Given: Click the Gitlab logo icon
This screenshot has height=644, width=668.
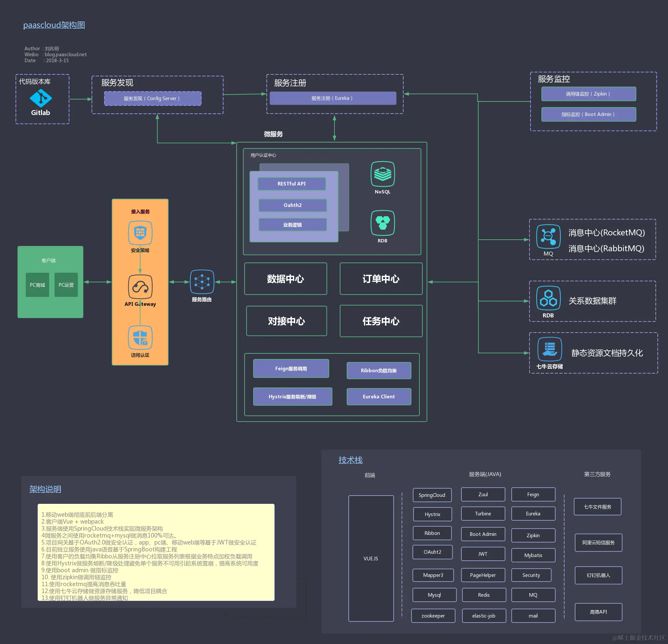Looking at the screenshot, I should click(x=41, y=98).
